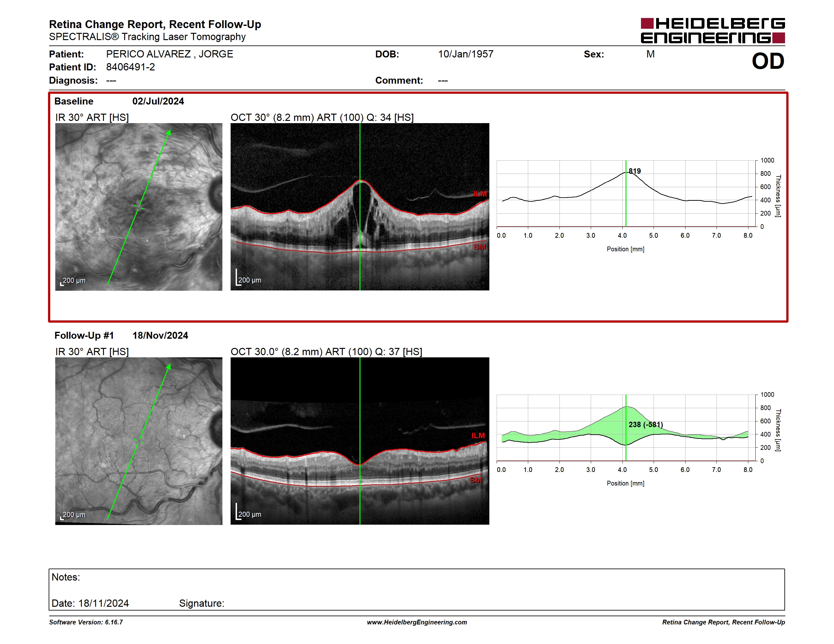Click the green scan arrow tip on baseline IR
Image resolution: width=834 pixels, height=644 pixels.
pos(168,132)
